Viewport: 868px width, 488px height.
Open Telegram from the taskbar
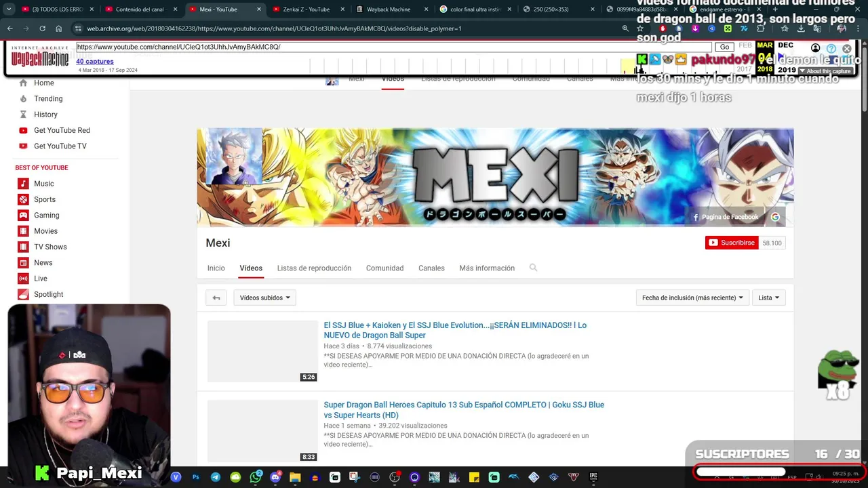pos(216,477)
